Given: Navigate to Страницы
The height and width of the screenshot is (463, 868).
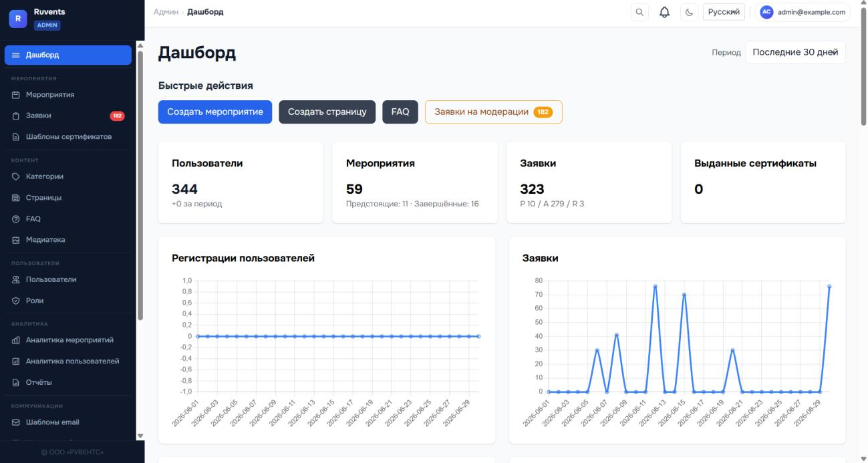Looking at the screenshot, I should click(67, 198).
